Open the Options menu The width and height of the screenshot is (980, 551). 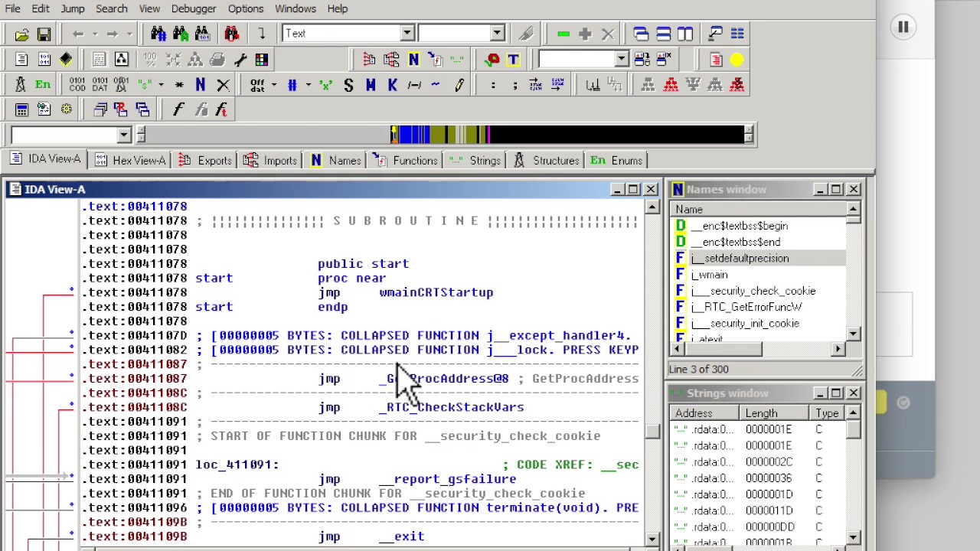(246, 8)
